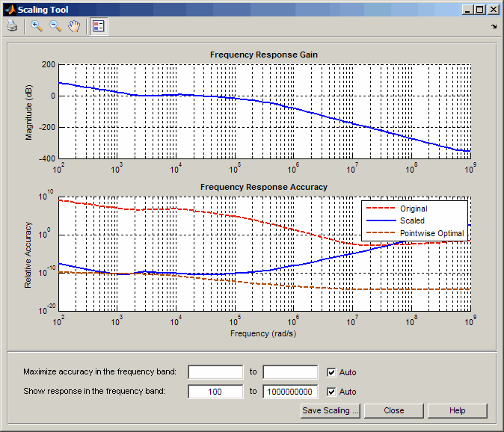Viewport: 504px width, 432px height.
Task: Toggle the Insert Legend button
Action: click(x=99, y=26)
